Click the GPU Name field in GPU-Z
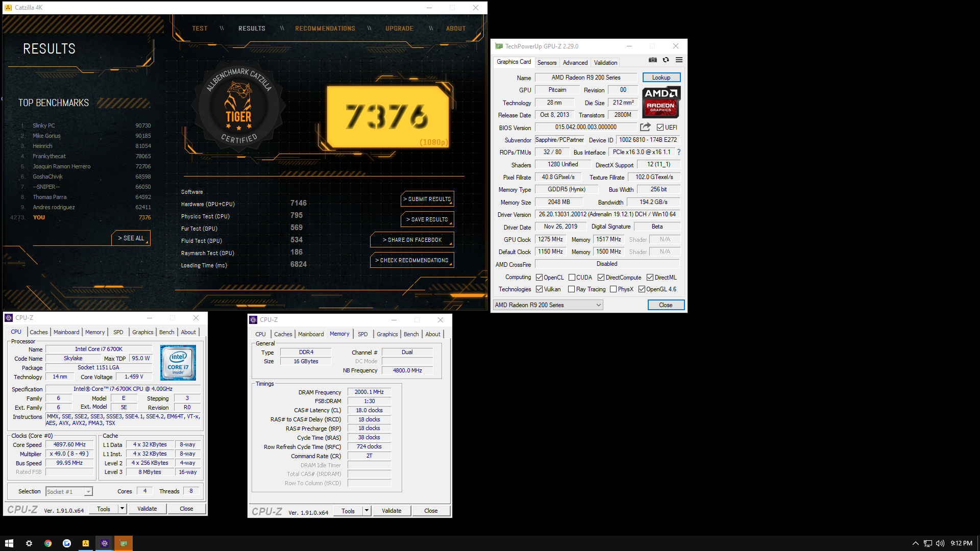This screenshot has width=980, height=551. click(x=586, y=78)
